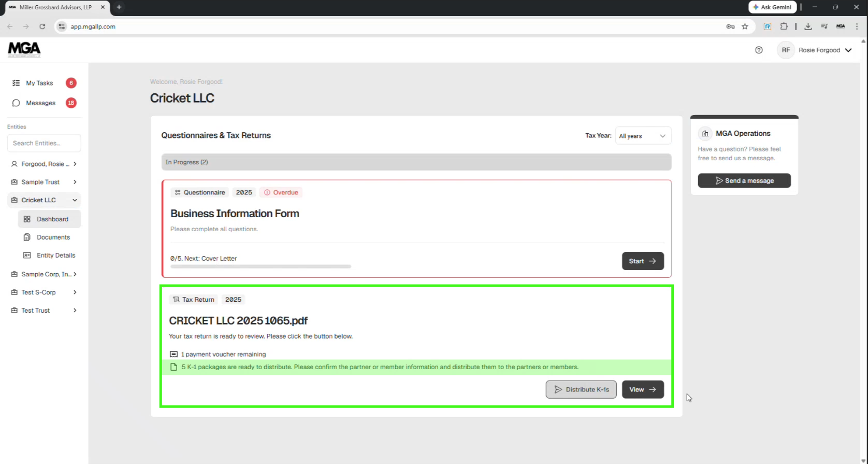The height and width of the screenshot is (464, 868).
Task: Open the browser extensions puzzle icon
Action: (x=784, y=26)
